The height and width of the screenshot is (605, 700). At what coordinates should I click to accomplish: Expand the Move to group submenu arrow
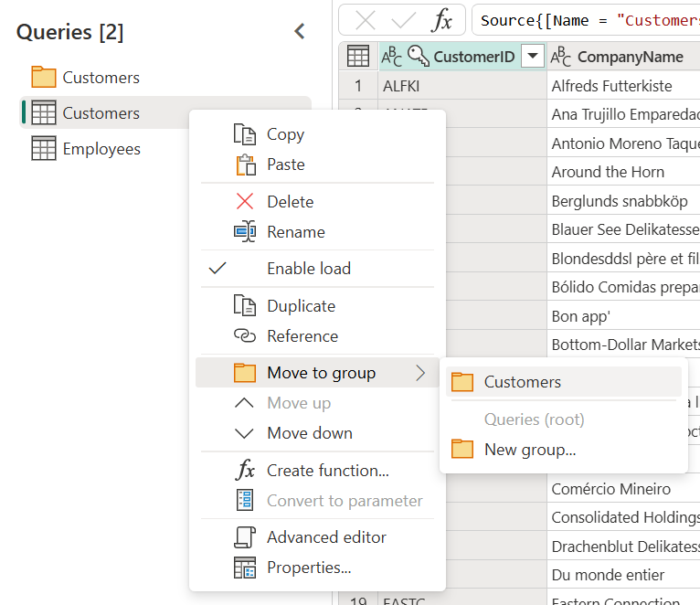click(x=420, y=372)
